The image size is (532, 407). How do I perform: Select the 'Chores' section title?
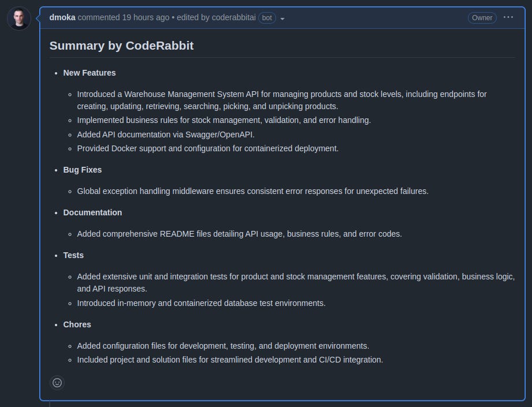77,324
